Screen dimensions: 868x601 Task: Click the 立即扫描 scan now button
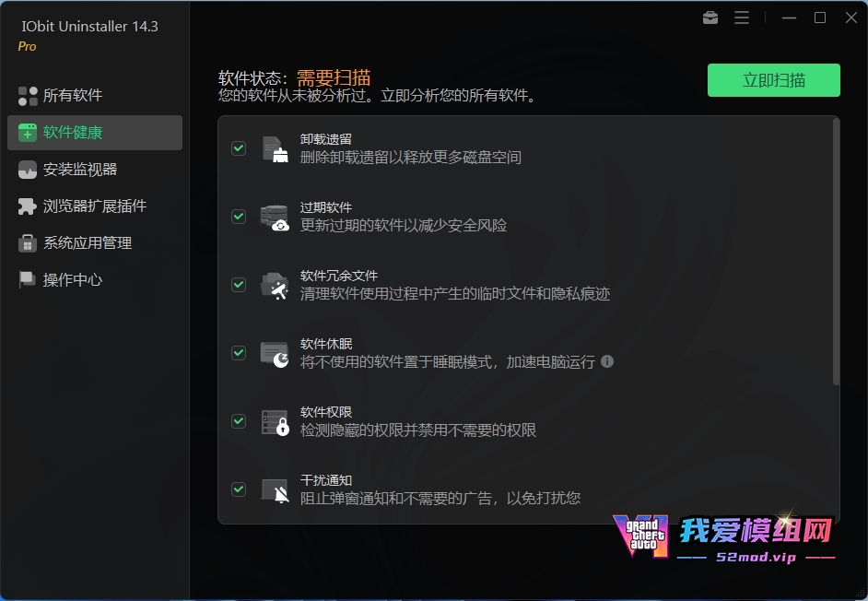pyautogui.click(x=773, y=80)
